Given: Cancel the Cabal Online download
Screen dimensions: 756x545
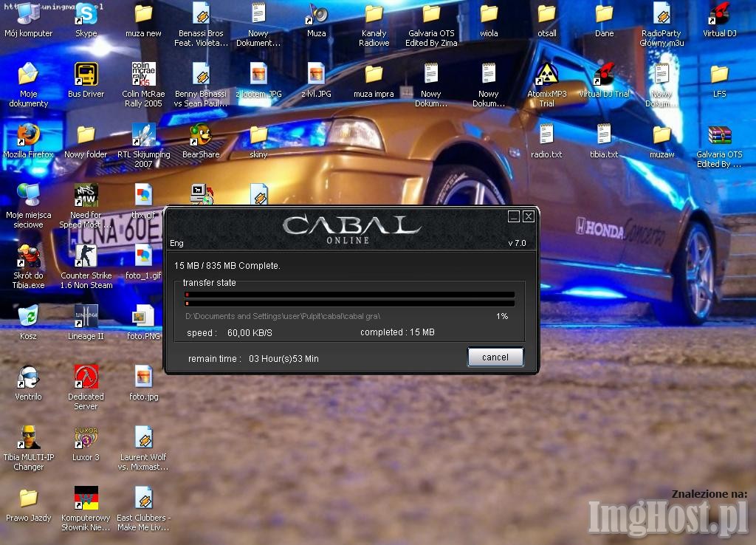Looking at the screenshot, I should (495, 357).
